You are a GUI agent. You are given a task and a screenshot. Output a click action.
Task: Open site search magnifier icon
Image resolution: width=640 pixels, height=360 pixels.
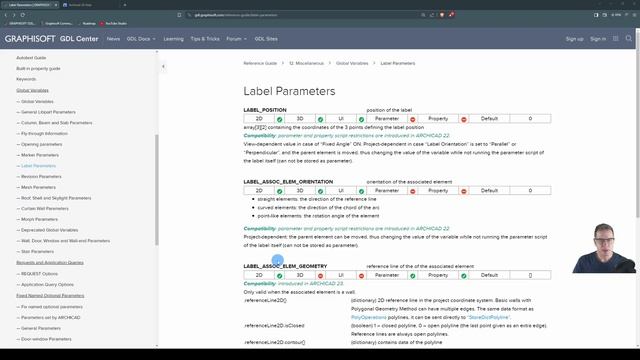coord(629,38)
